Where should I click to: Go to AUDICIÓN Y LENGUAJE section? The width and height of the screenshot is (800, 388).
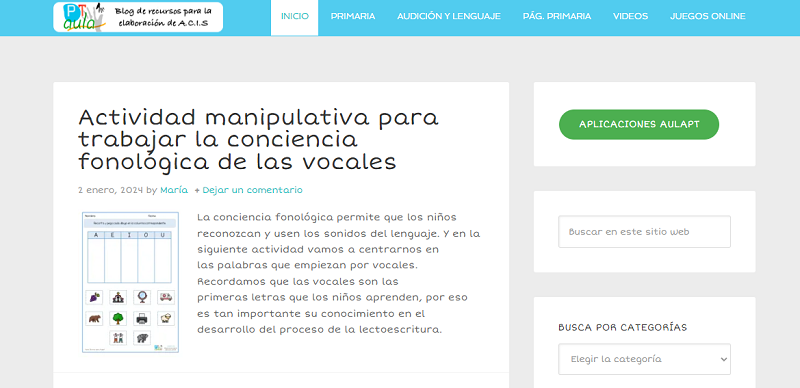(x=449, y=16)
